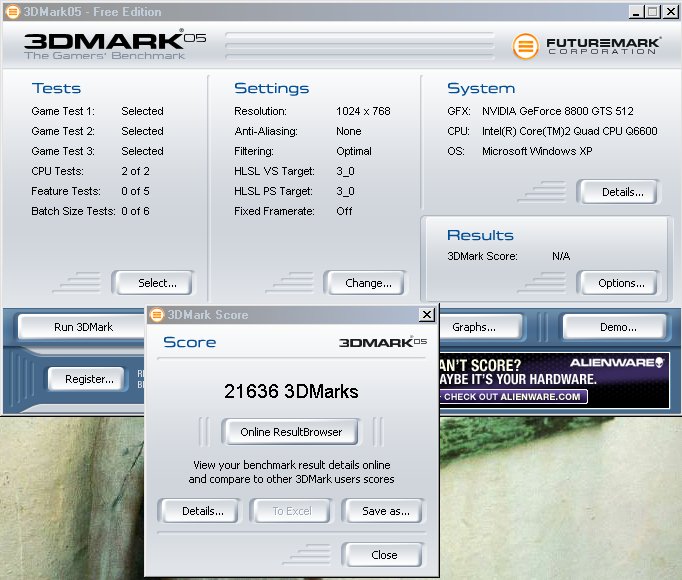Open the Options button in Results
This screenshot has height=580, width=682.
[x=619, y=283]
